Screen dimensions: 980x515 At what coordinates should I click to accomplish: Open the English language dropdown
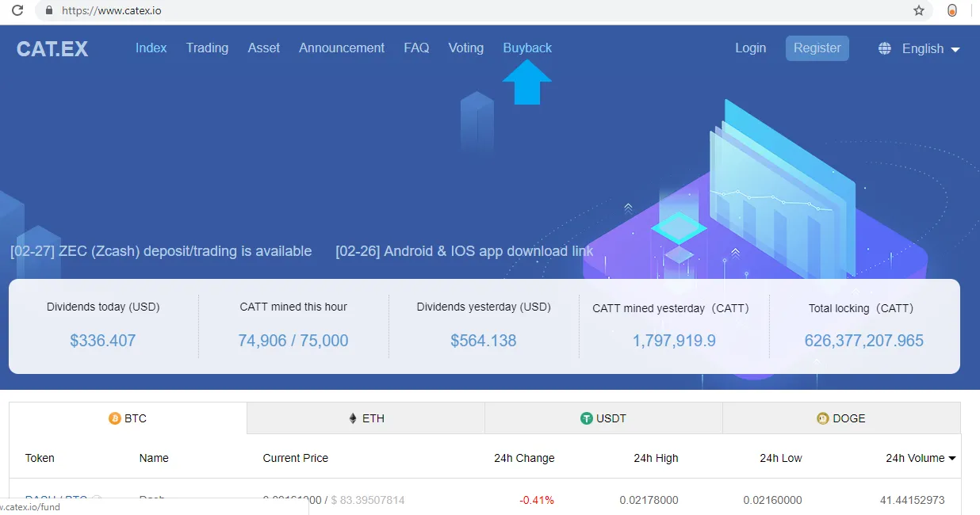pos(931,48)
